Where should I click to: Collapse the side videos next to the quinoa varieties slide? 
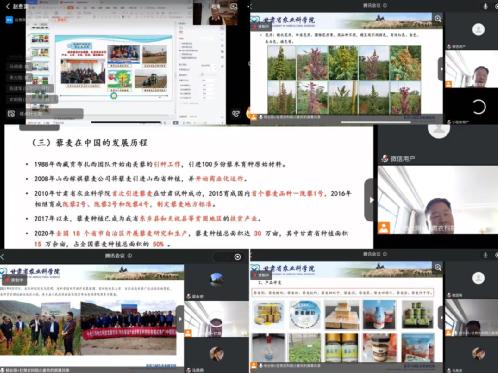441,69
